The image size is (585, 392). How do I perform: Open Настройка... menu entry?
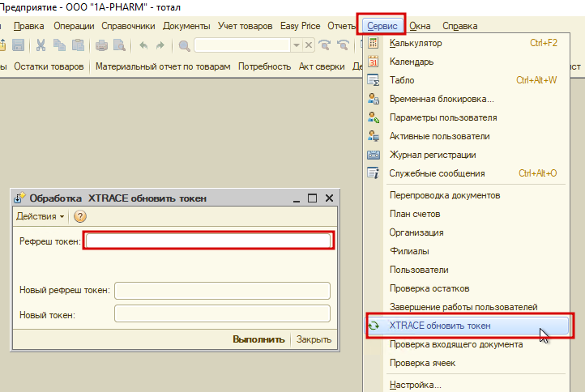tap(467, 385)
